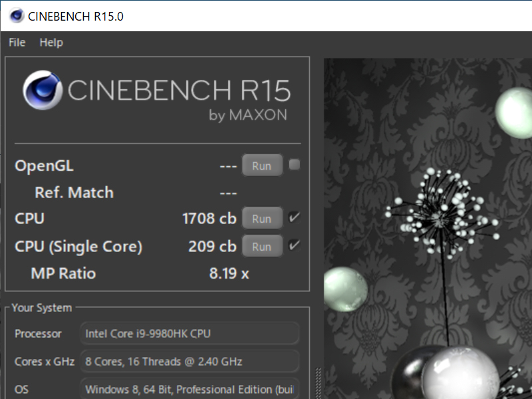The height and width of the screenshot is (399, 532).
Task: Click the Ref. Match label
Action: click(x=74, y=192)
